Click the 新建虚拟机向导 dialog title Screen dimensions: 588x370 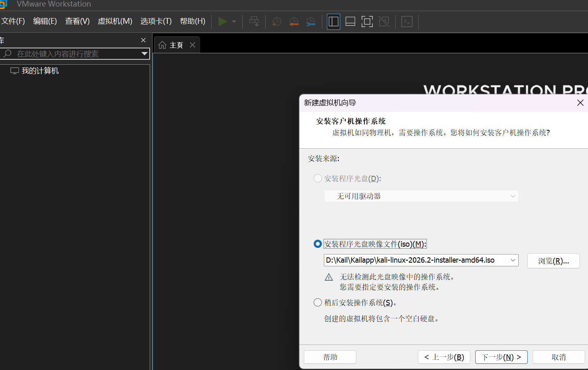330,103
